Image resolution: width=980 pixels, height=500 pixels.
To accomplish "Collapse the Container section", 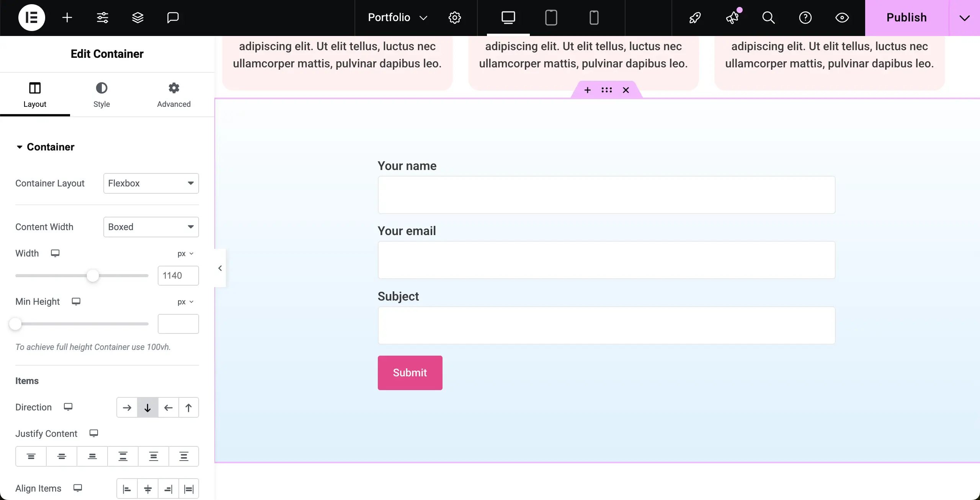I will (46, 147).
